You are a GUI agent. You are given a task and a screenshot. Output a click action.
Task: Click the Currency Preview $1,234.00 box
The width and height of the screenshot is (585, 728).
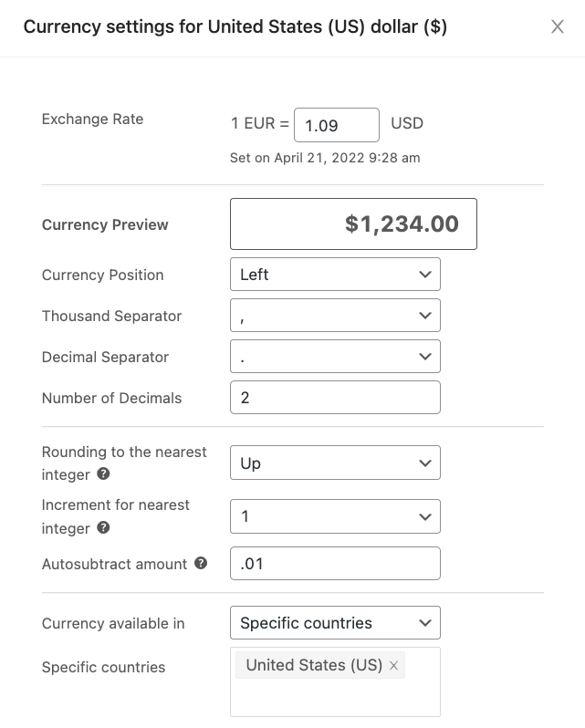[x=353, y=224]
